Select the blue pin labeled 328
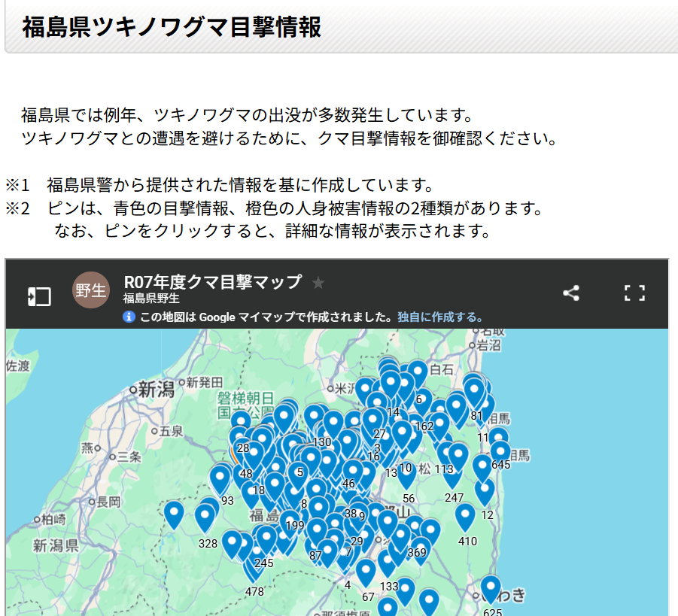 click(205, 517)
